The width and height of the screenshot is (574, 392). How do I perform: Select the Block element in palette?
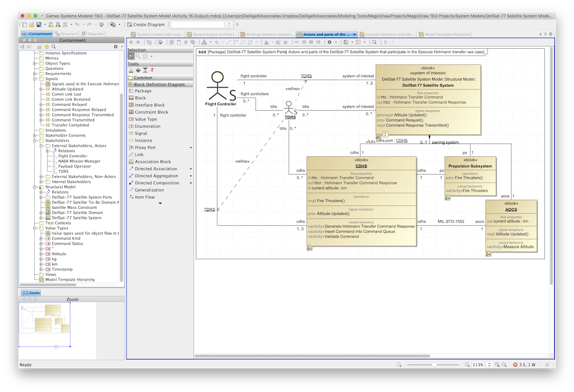pyautogui.click(x=140, y=98)
